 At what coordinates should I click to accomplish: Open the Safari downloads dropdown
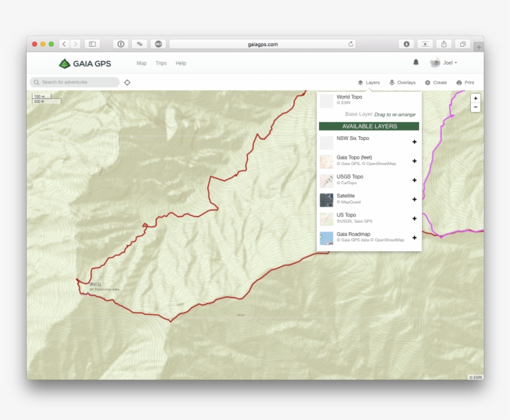[x=406, y=44]
